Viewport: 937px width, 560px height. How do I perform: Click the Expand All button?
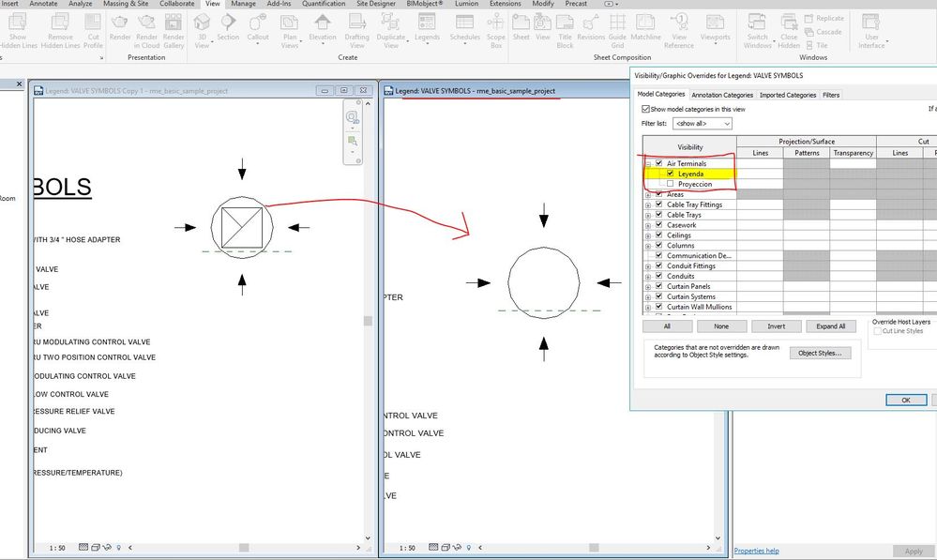831,326
